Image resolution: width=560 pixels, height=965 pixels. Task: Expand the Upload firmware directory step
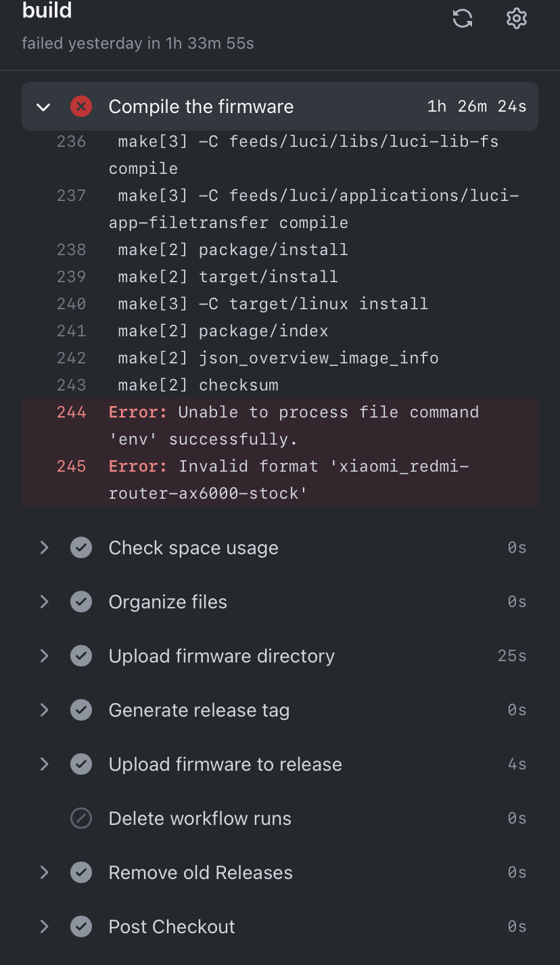point(43,656)
